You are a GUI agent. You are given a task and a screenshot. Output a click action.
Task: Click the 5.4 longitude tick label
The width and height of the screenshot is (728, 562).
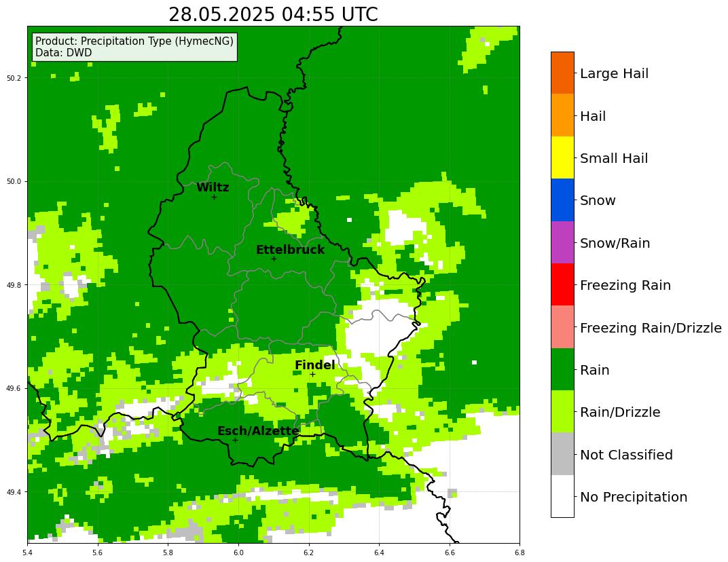point(28,552)
